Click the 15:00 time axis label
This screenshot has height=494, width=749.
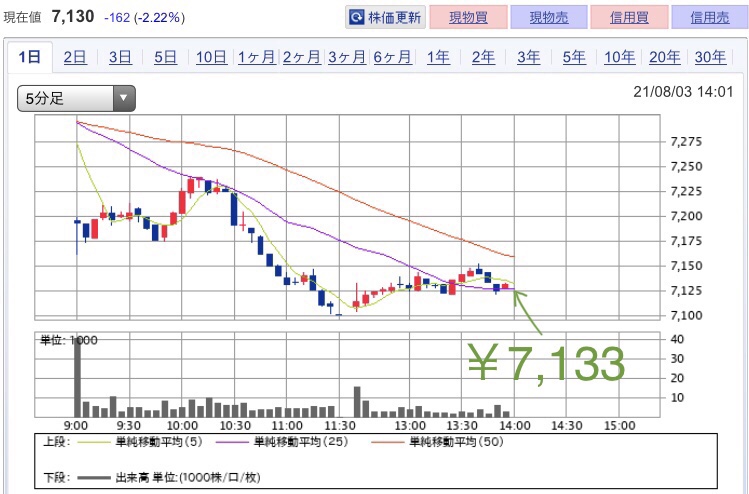(620, 425)
